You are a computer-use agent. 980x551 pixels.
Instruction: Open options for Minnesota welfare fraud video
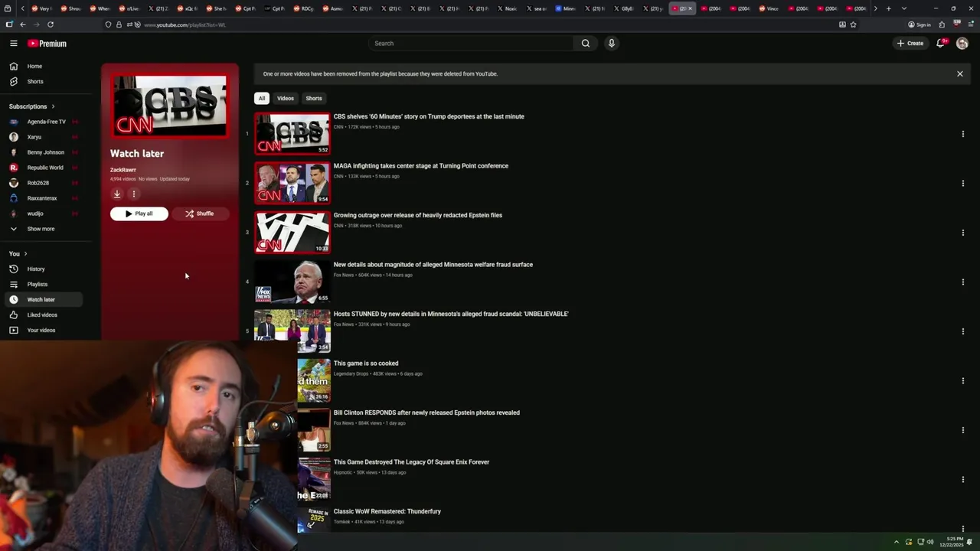tap(962, 282)
